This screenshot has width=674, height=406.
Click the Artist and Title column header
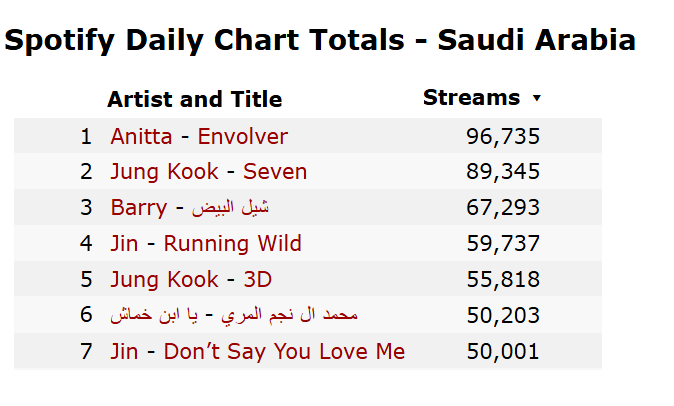pyautogui.click(x=195, y=99)
